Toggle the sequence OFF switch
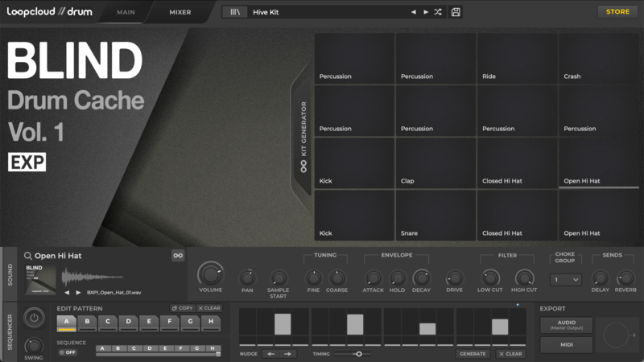Screen dimensions: 644x362 tap(68, 352)
